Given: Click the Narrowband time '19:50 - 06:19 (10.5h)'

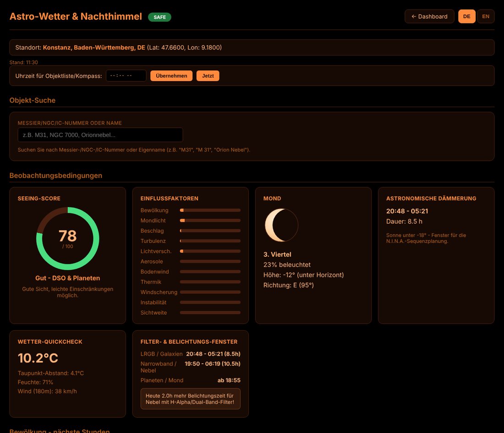Looking at the screenshot, I should point(213,363).
